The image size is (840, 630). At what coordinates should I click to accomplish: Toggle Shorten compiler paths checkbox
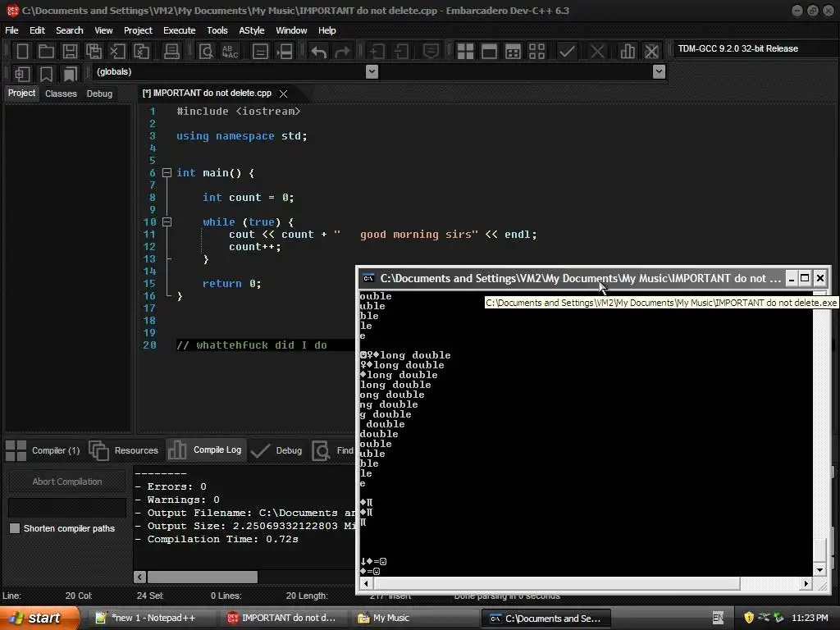click(15, 528)
